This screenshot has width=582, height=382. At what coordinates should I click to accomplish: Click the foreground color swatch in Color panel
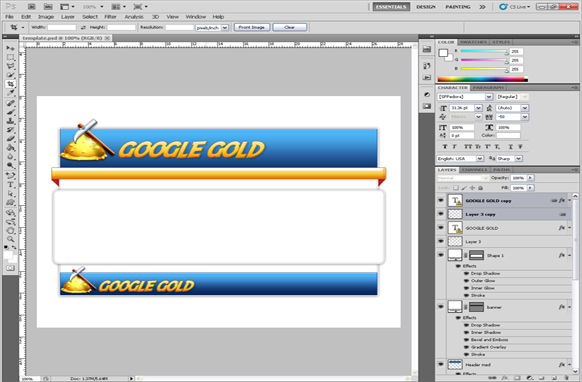[443, 53]
